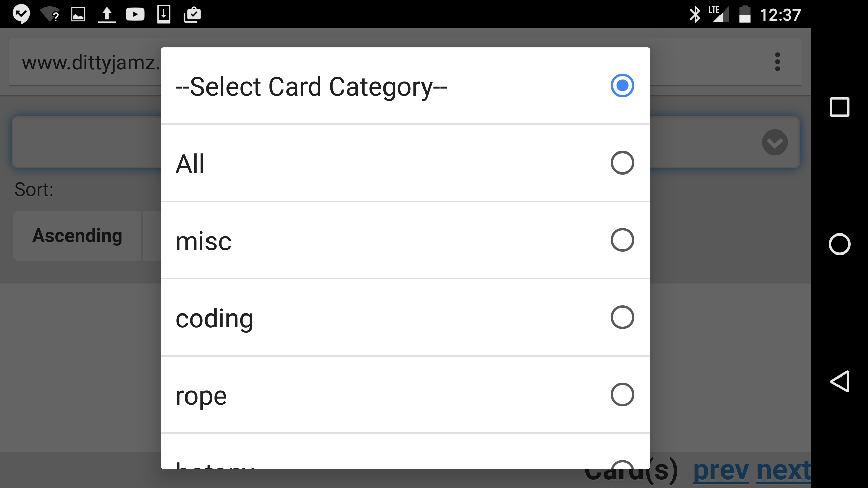Open browser three-dot overflow menu
This screenshot has height=488, width=868.
coord(777,62)
